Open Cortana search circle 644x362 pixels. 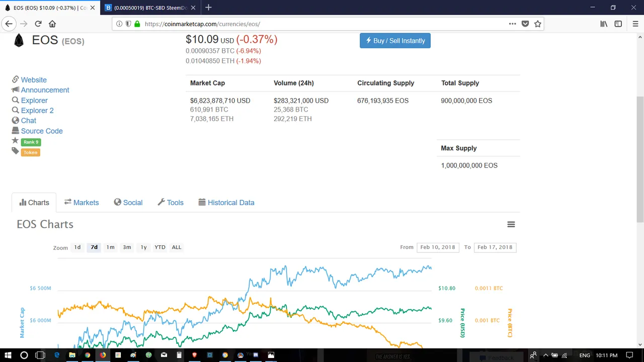click(x=24, y=355)
